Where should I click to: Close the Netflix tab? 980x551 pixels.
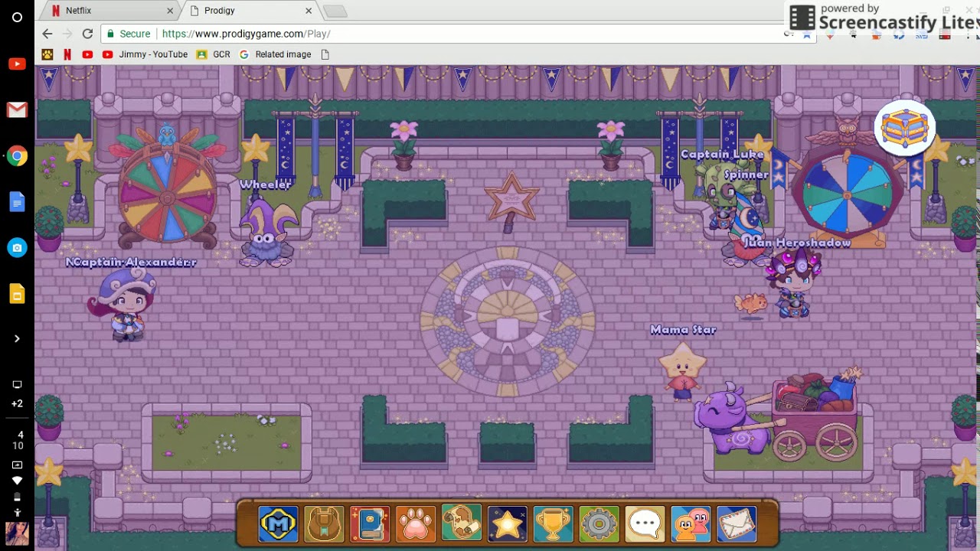click(170, 11)
